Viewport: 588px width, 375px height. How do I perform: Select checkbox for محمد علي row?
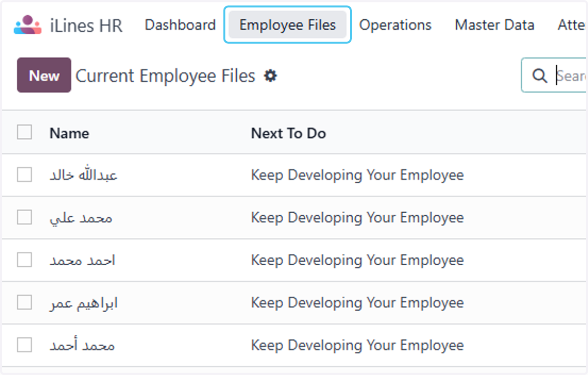[24, 217]
